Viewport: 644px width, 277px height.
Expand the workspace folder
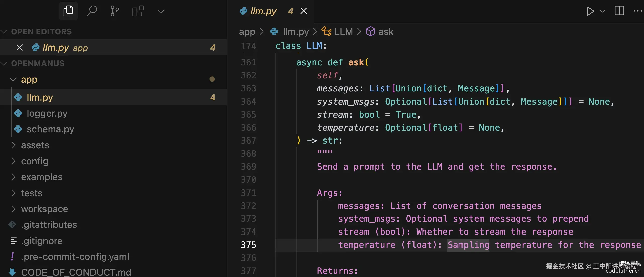tap(14, 209)
